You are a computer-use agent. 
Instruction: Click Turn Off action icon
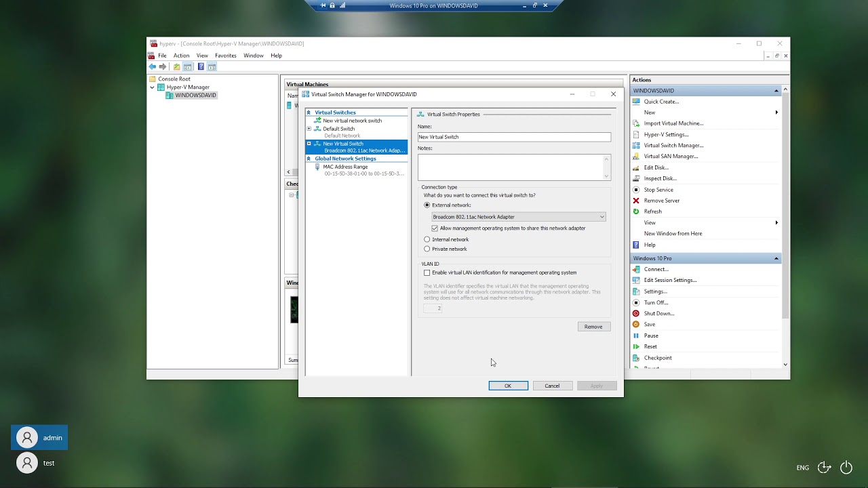(636, 302)
